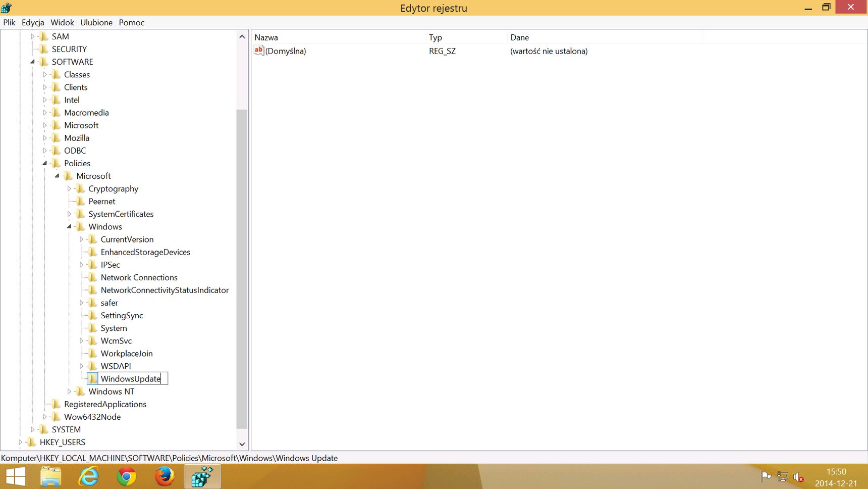
Task: Select the (wartość nie ustalona) data cell
Action: tap(549, 51)
